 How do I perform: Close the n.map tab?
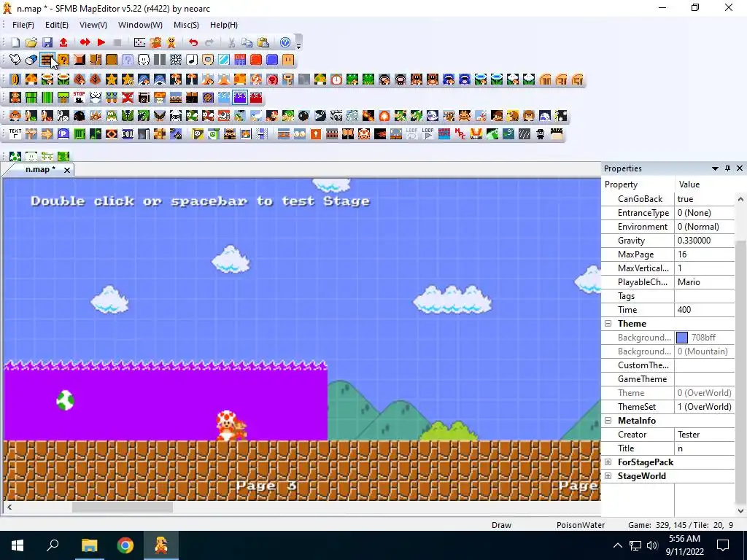tap(67, 170)
